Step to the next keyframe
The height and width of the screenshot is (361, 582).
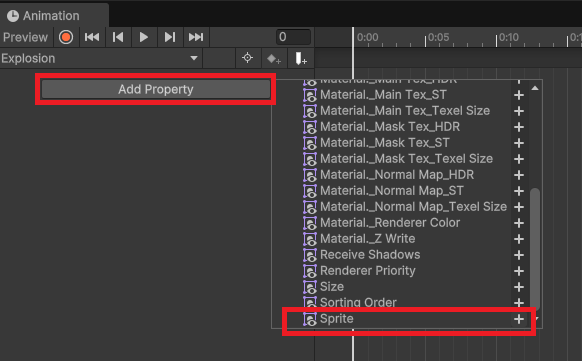(170, 37)
